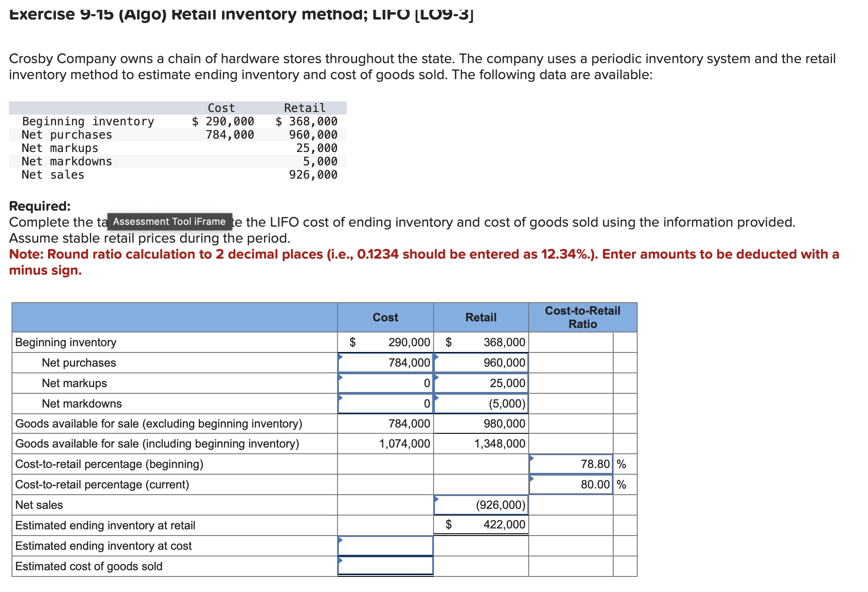The image size is (868, 592).
Task: Click the Cost-to-retail percentage beginning field
Action: click(571, 464)
